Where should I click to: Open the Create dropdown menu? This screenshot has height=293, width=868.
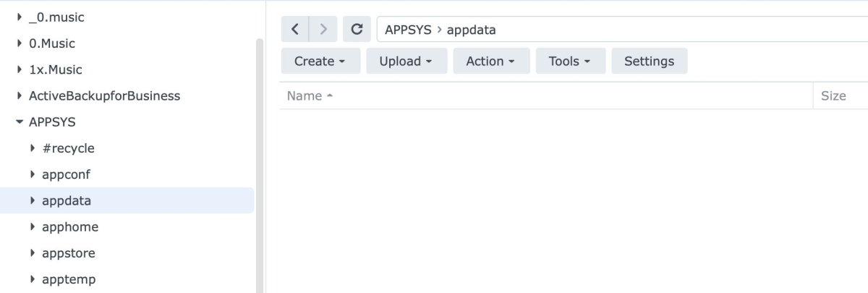click(320, 61)
